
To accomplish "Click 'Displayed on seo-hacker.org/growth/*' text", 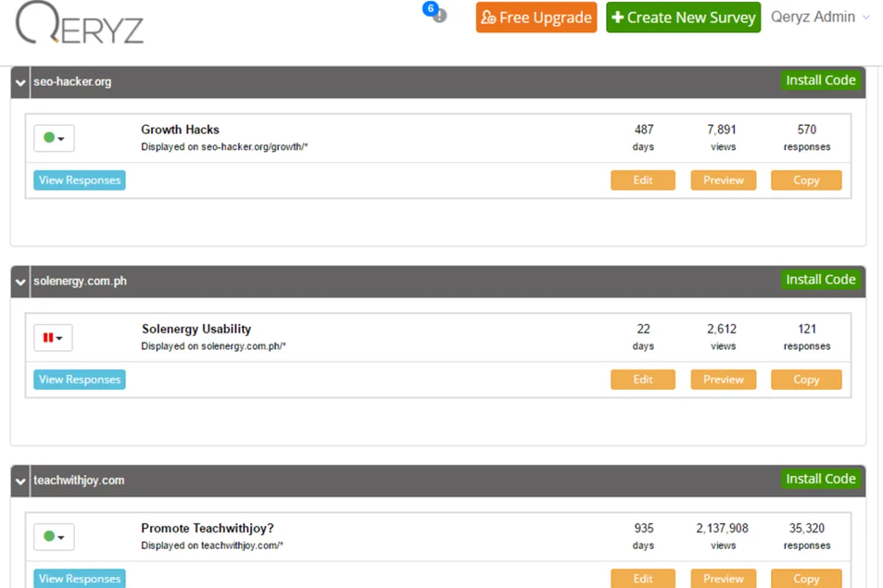I will click(x=224, y=147).
